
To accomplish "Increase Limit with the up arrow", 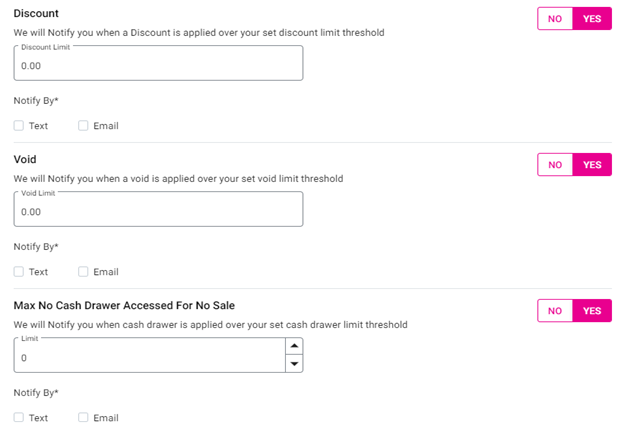I will pyautogui.click(x=294, y=346).
